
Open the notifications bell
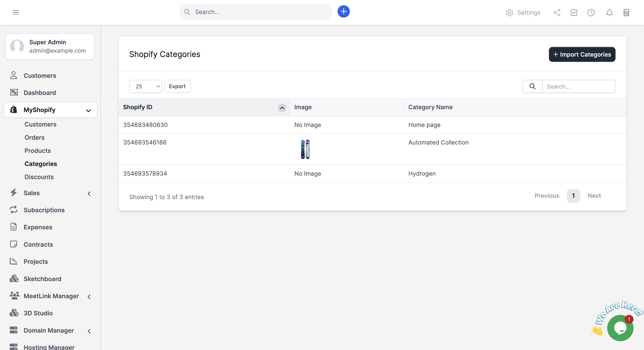click(609, 12)
